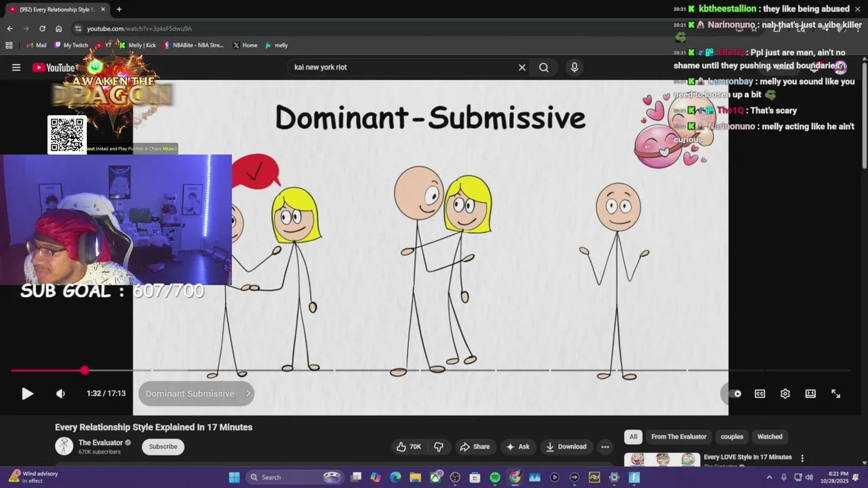Open the bookmarks apps grid icon
The height and width of the screenshot is (488, 868).
coord(9,45)
